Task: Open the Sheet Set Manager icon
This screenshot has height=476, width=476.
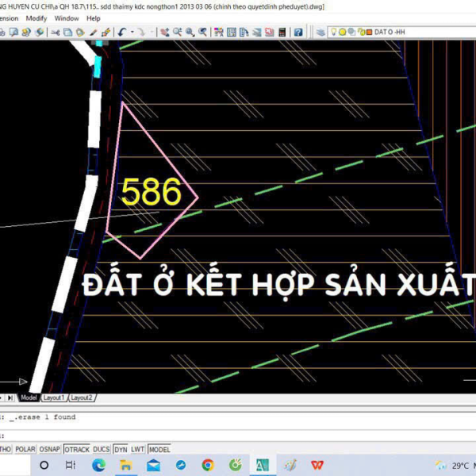Action: click(x=257, y=32)
